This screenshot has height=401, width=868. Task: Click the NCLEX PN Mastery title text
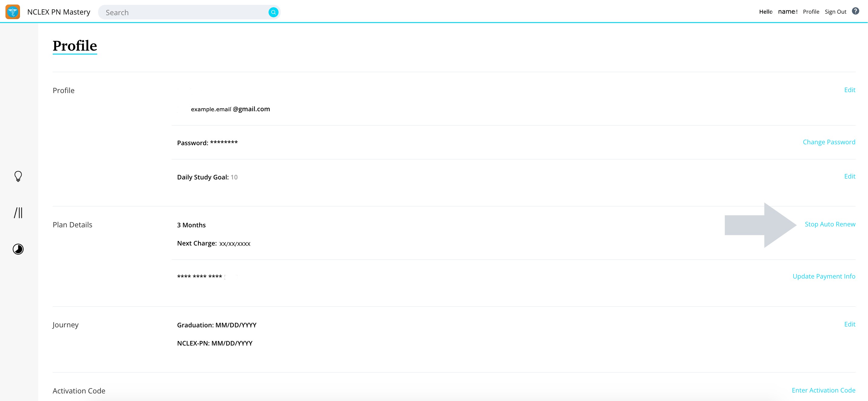click(x=59, y=12)
